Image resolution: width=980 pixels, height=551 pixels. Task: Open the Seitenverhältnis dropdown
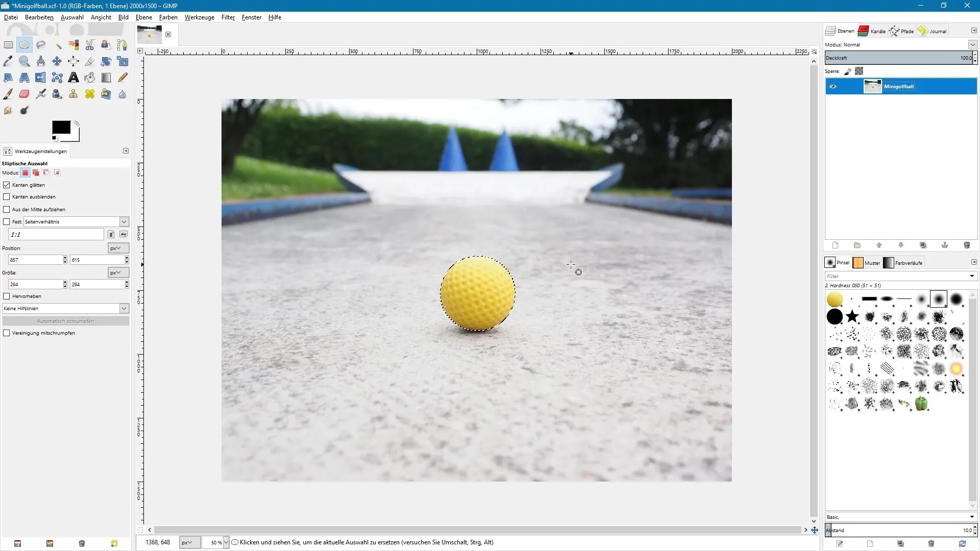point(77,221)
